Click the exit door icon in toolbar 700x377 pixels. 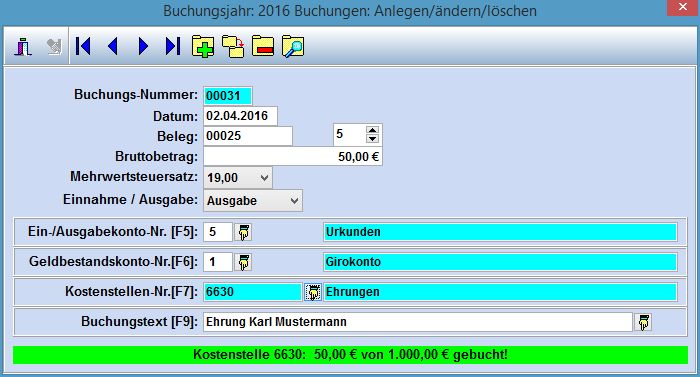(23, 46)
